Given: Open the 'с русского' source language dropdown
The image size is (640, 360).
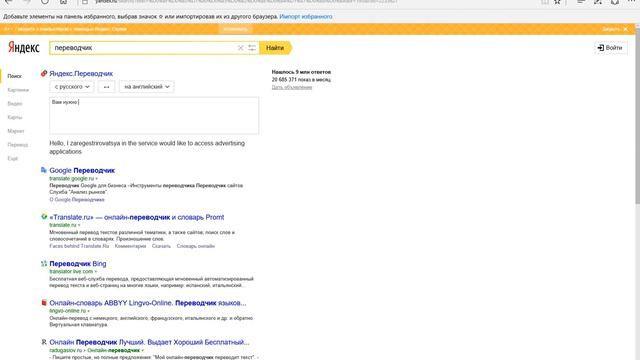Looking at the screenshot, I should tap(72, 87).
